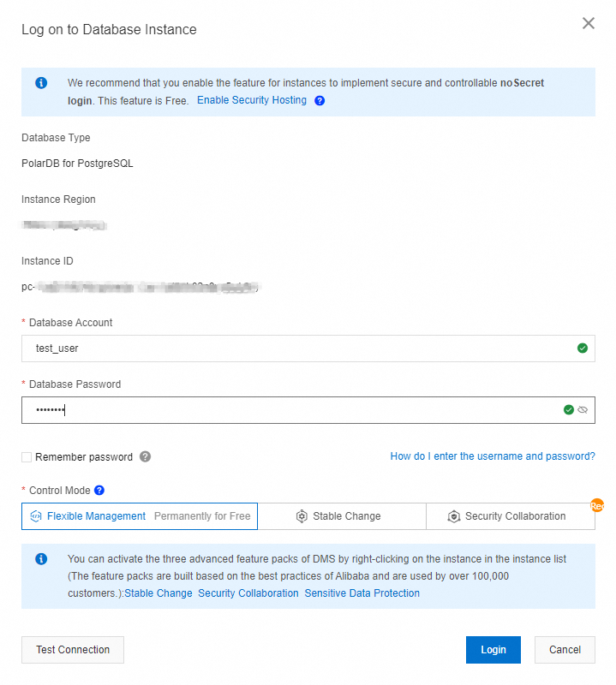
Task: Select the Flexible Management control mode
Action: point(140,516)
